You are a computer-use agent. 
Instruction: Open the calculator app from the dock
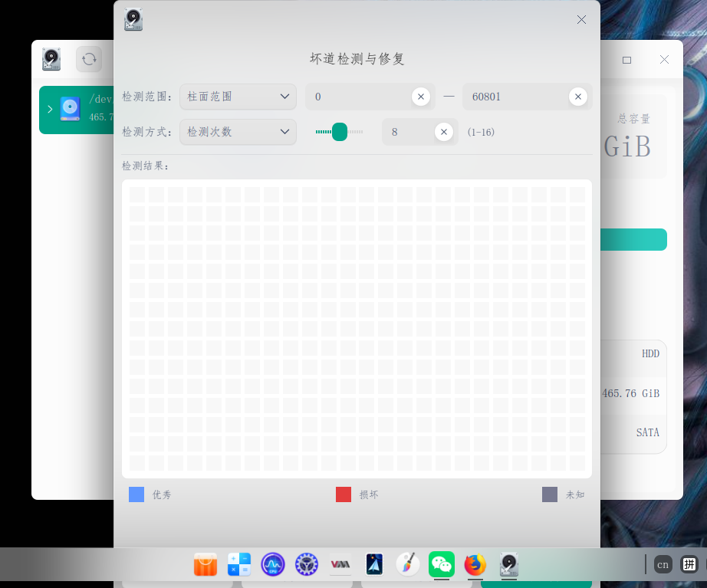pos(239,564)
